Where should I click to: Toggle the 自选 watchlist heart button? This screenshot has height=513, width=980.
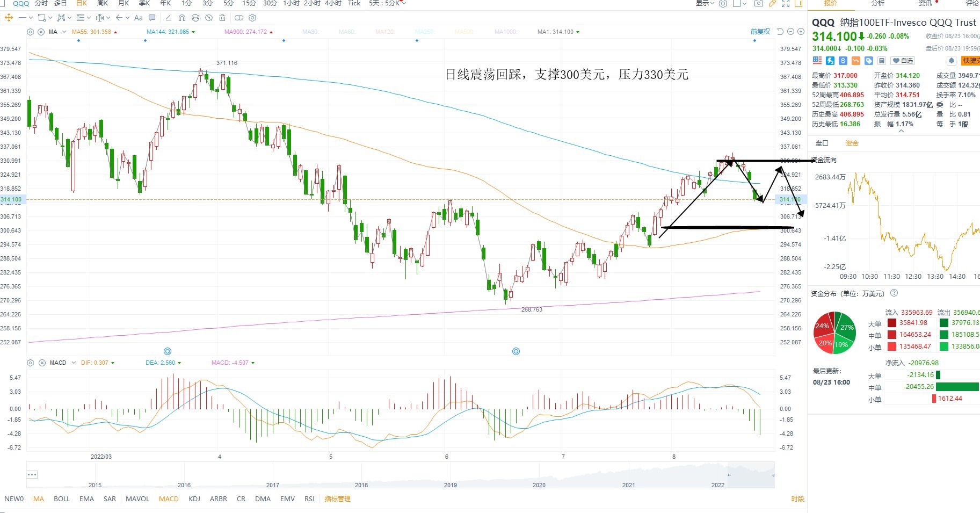tap(903, 61)
